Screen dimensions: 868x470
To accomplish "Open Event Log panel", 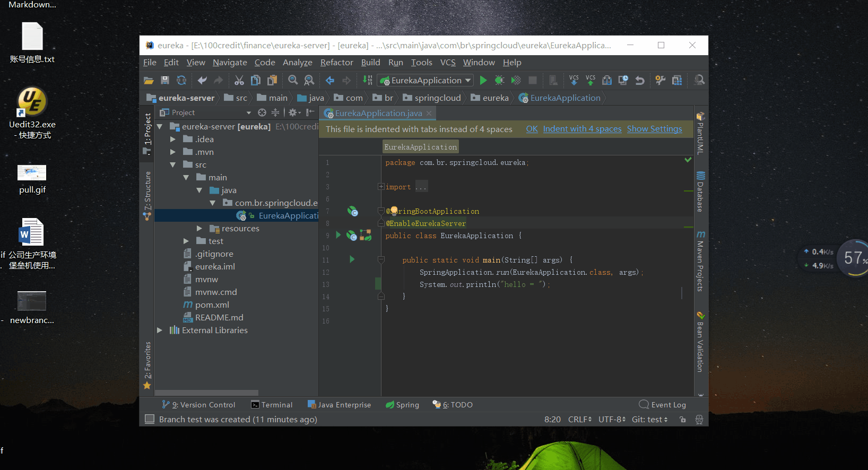I will 663,405.
